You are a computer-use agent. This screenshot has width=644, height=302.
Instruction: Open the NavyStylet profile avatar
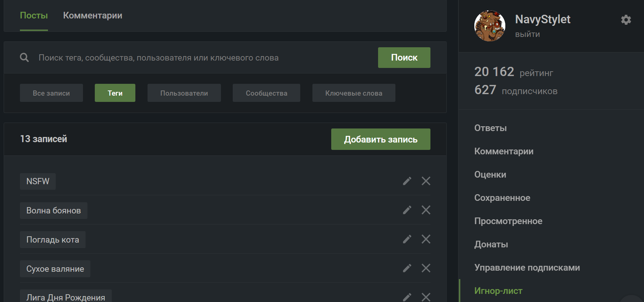click(x=490, y=26)
